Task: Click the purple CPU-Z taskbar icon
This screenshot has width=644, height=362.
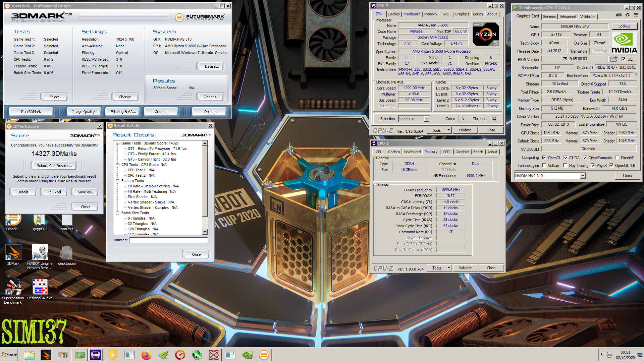Action: pyautogui.click(x=96, y=355)
